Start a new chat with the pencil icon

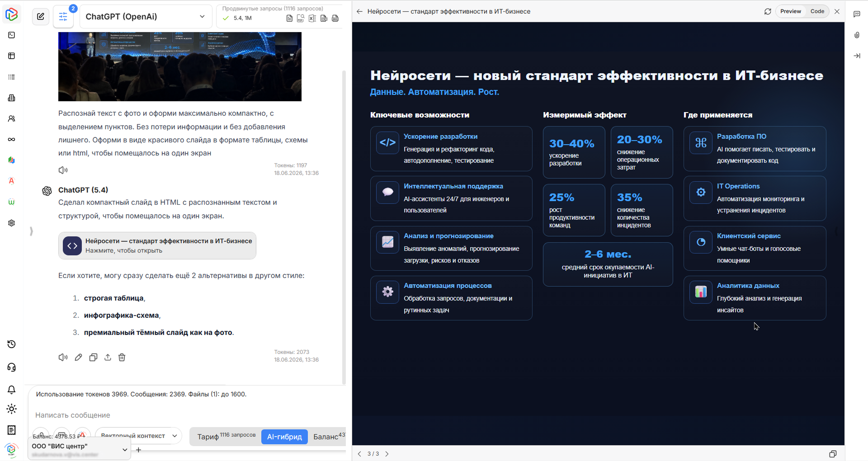[x=41, y=17]
